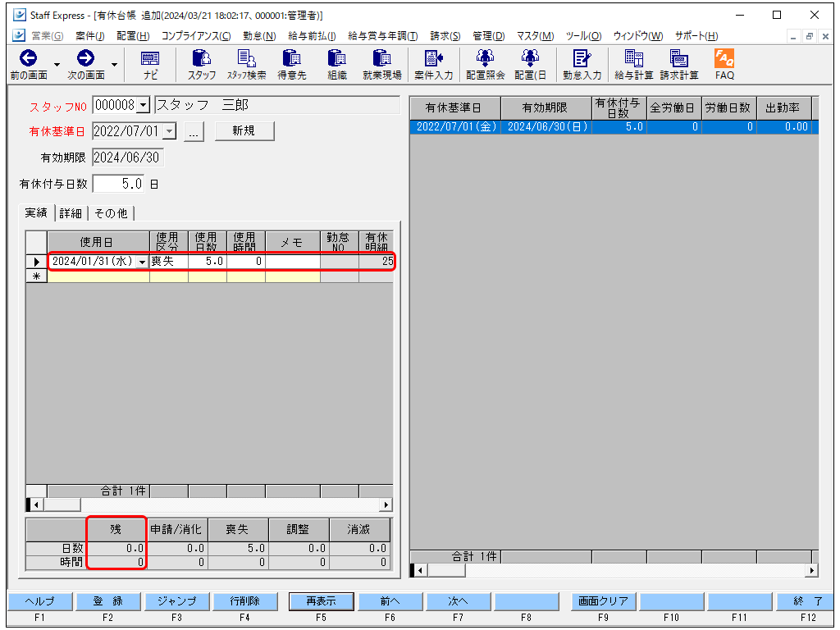Viewport: 840px width, 630px height.
Task: Switch to the 実績 tab
Action: (x=36, y=212)
